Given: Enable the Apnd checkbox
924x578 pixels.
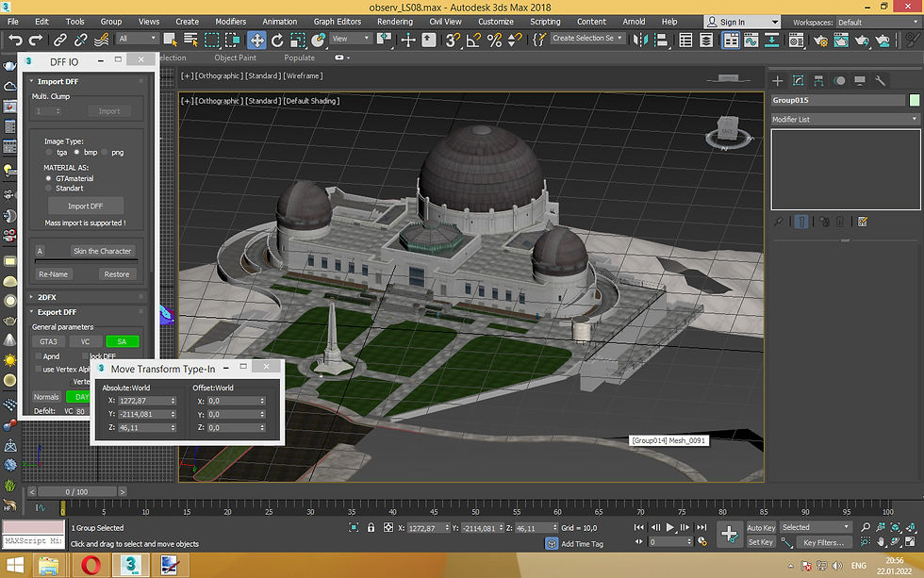Looking at the screenshot, I should pos(38,356).
